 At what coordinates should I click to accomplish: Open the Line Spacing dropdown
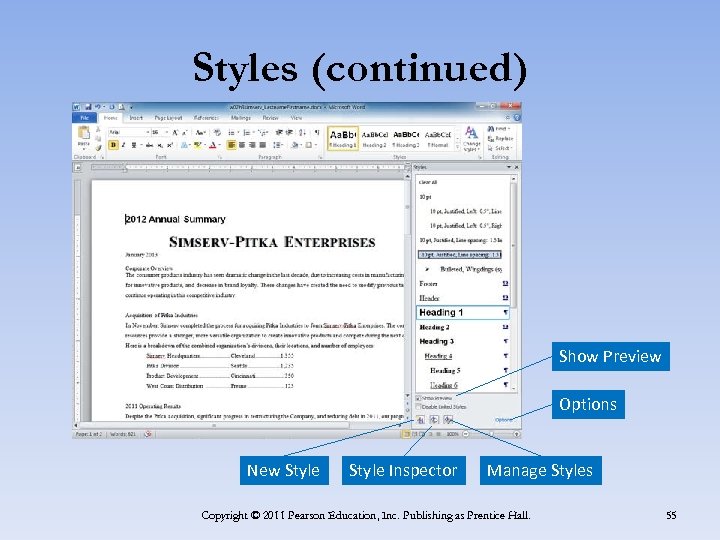point(278,145)
